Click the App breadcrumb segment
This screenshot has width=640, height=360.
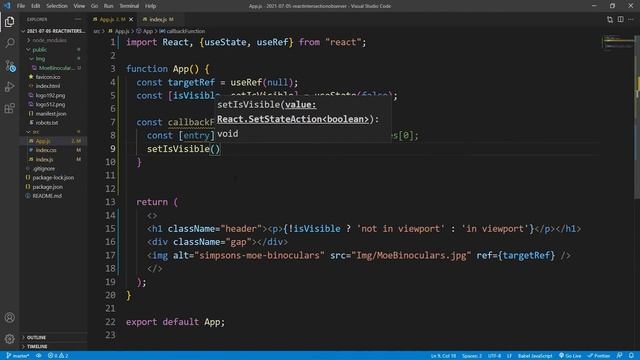145,31
